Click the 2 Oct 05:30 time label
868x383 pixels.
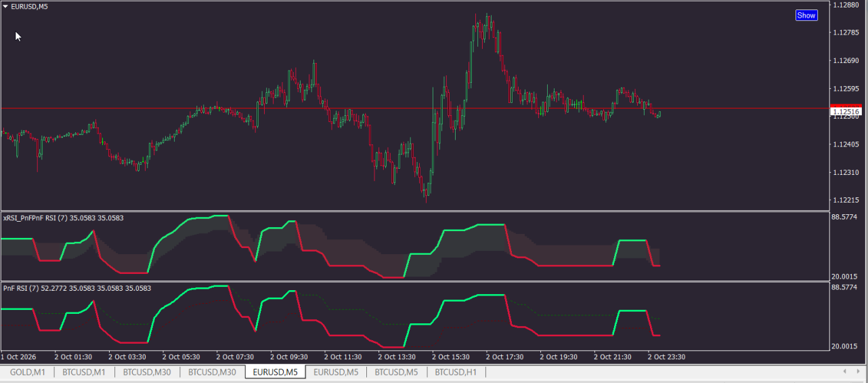coord(181,357)
